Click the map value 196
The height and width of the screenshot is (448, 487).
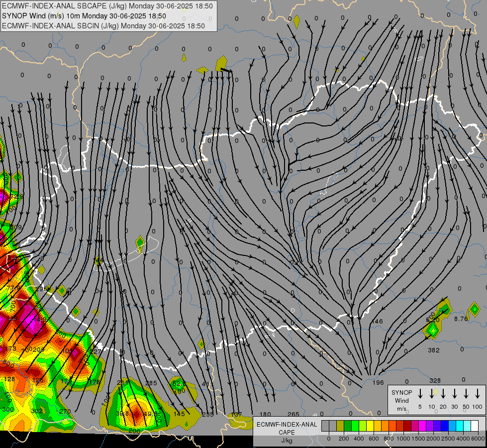[378, 383]
